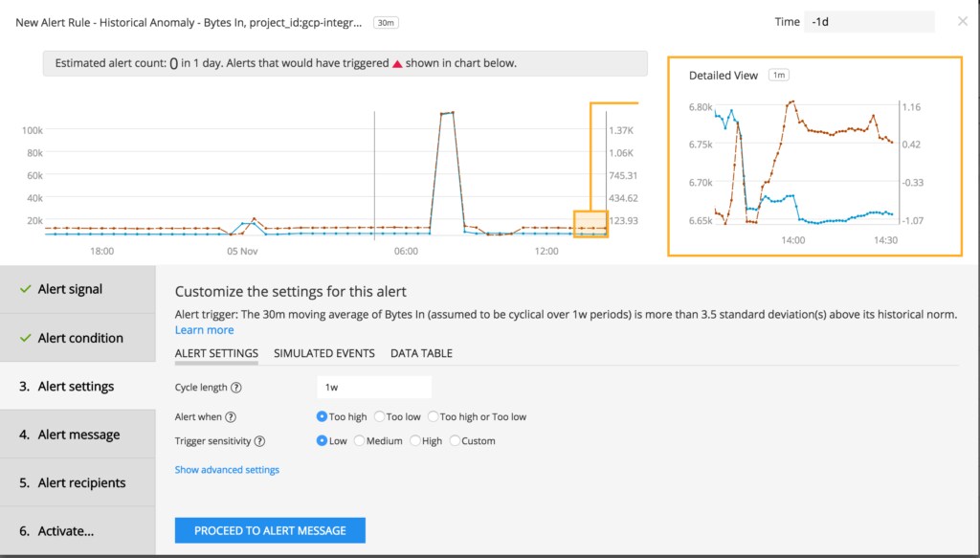Viewport: 980px width, 558px height.
Task: Click the red alert triangle marker
Action: [x=397, y=64]
